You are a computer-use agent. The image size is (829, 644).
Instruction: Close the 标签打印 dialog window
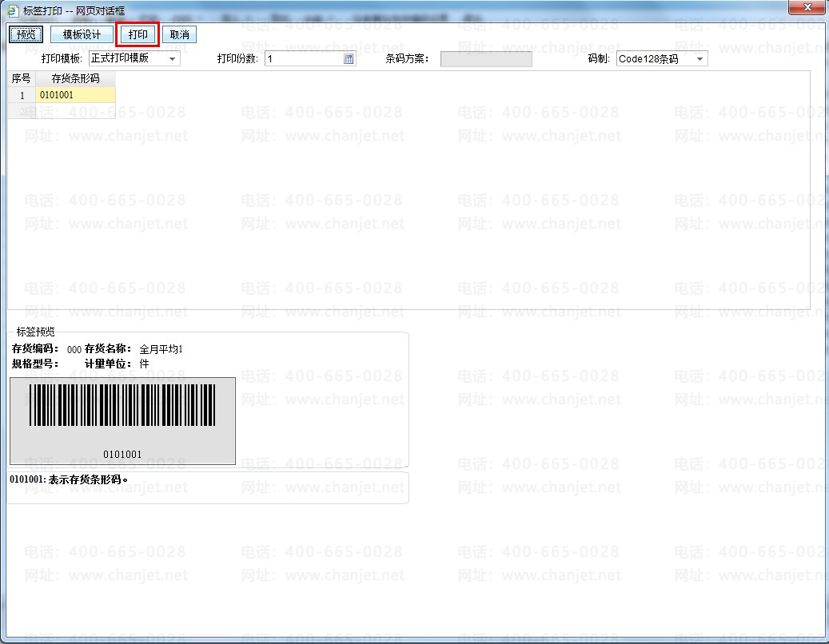click(807, 7)
